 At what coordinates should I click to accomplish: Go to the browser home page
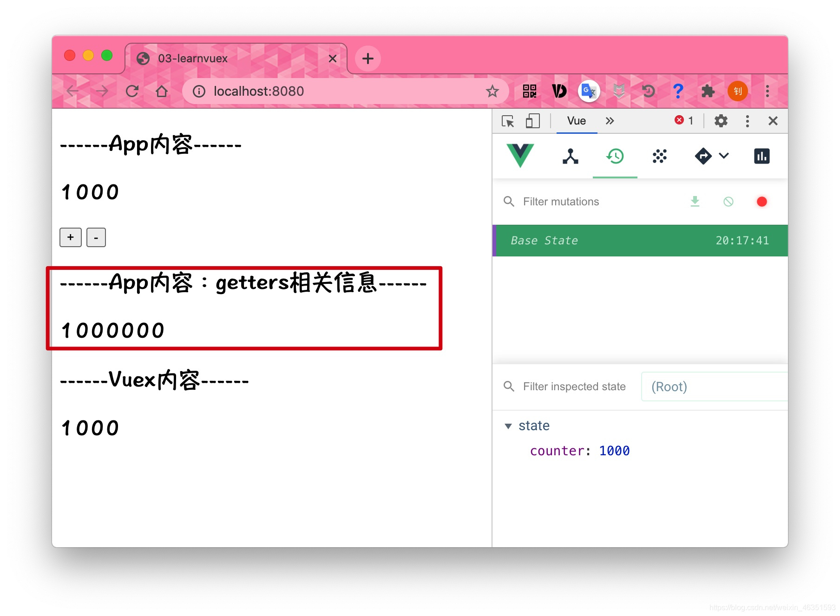click(x=162, y=91)
